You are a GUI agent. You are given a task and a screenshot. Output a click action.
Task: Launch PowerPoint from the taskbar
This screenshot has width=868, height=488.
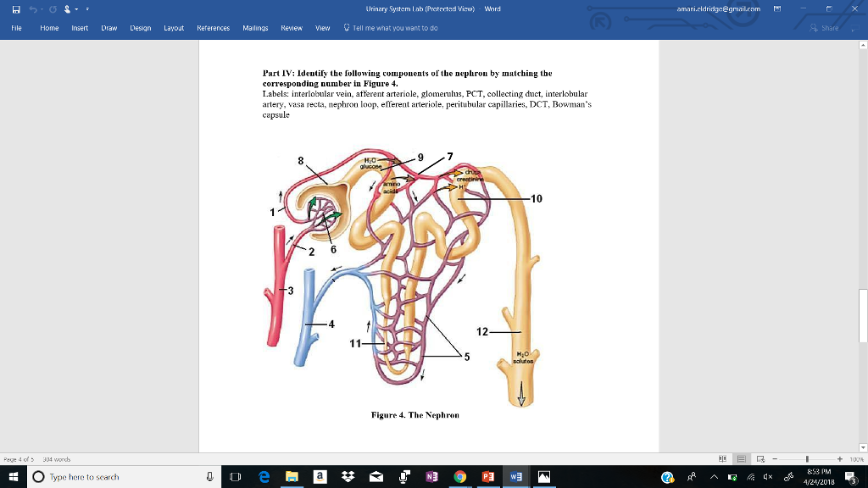tap(487, 475)
